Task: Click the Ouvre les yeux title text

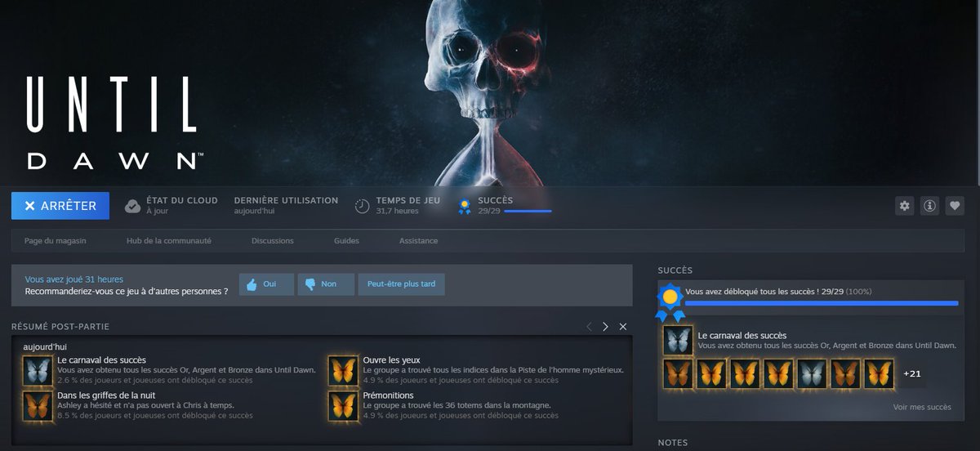Action: coord(391,360)
